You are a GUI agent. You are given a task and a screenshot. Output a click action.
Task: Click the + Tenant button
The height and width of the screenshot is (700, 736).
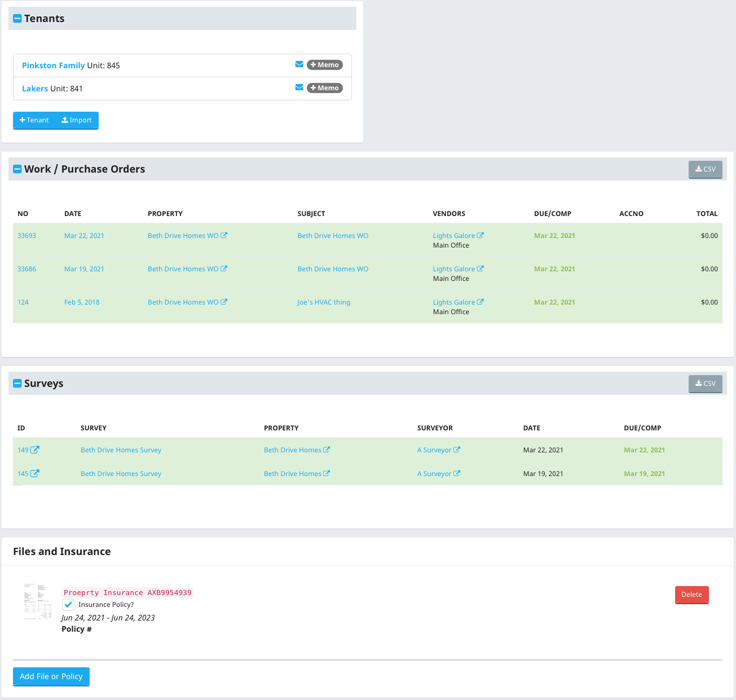pos(34,120)
